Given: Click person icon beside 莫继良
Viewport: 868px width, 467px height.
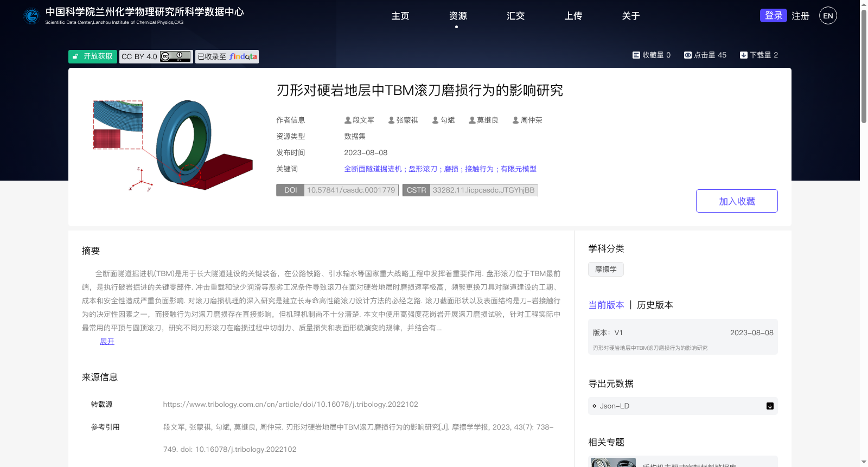Looking at the screenshot, I should 472,120.
